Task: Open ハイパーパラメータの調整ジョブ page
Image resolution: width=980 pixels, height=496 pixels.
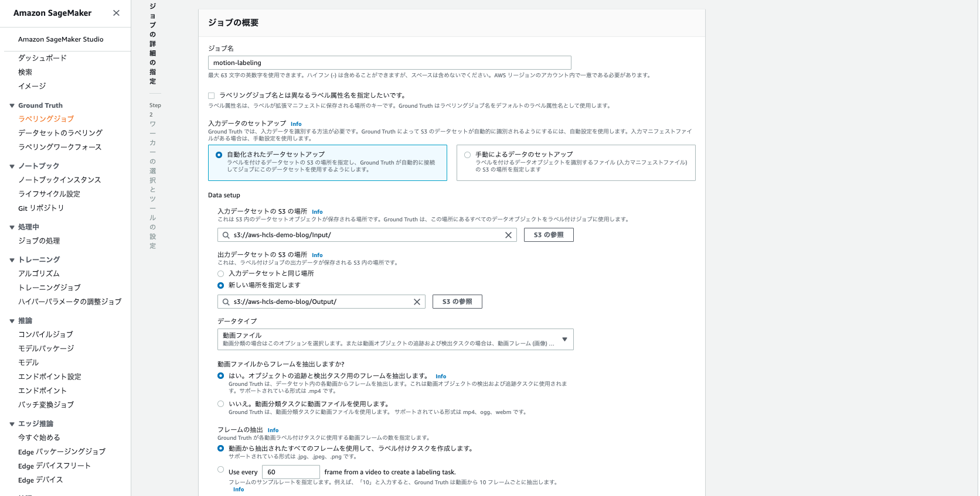Action: point(70,302)
